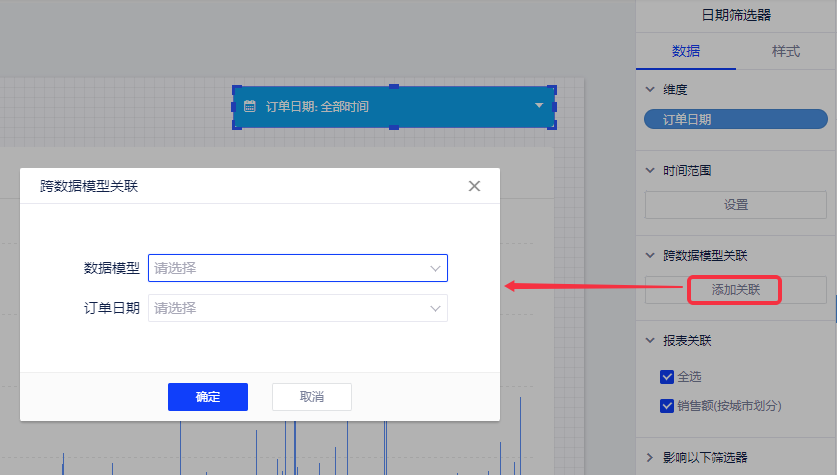This screenshot has width=837, height=475.
Task: Open the 订单日期 dropdown in the dialog
Action: tap(297, 308)
